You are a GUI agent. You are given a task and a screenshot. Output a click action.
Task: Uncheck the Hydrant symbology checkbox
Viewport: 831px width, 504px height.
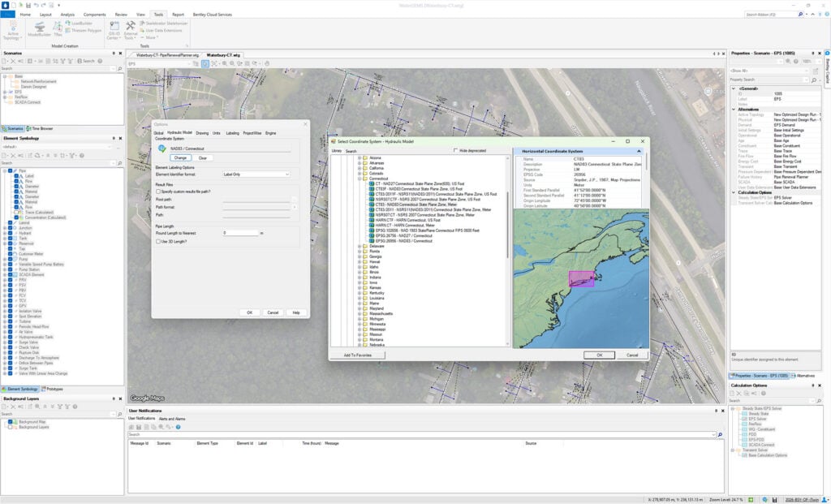click(10, 233)
